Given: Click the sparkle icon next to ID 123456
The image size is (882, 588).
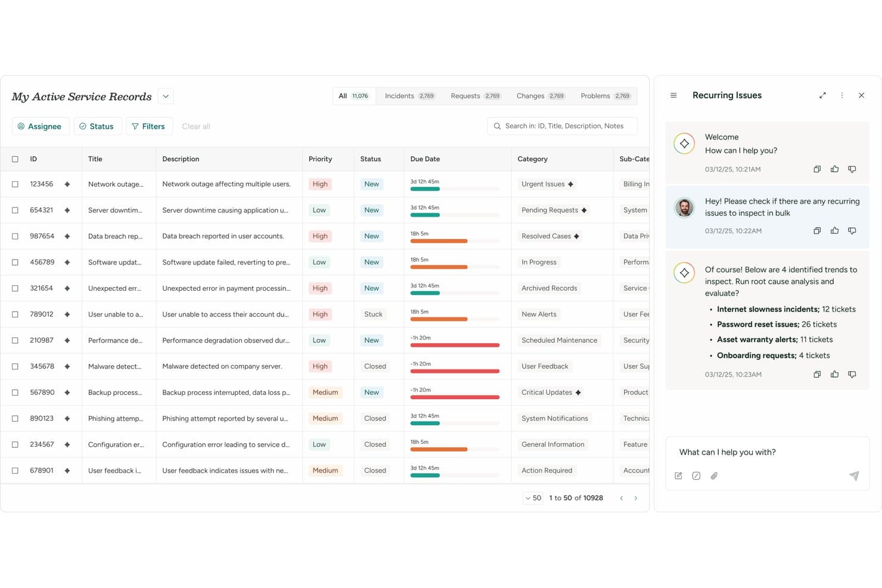Looking at the screenshot, I should click(x=67, y=184).
